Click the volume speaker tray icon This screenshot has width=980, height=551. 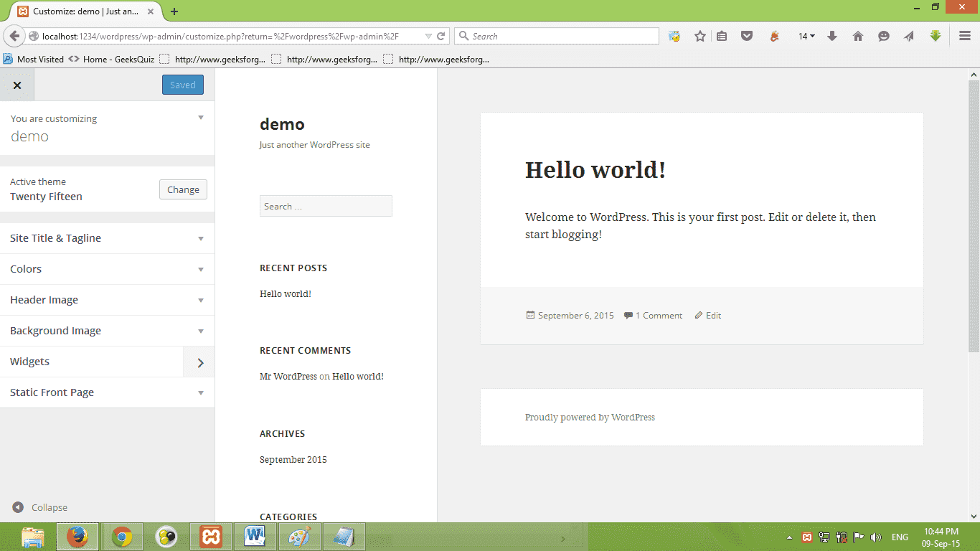click(875, 537)
